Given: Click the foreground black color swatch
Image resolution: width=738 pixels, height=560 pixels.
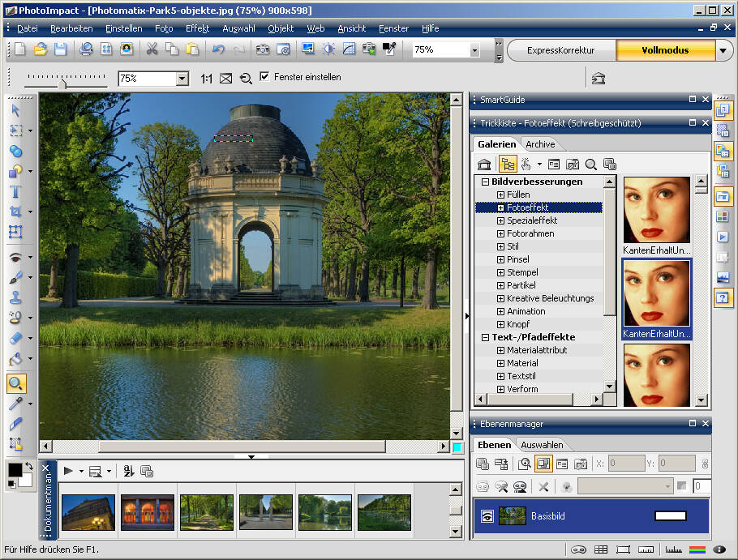Looking at the screenshot, I should tap(14, 470).
